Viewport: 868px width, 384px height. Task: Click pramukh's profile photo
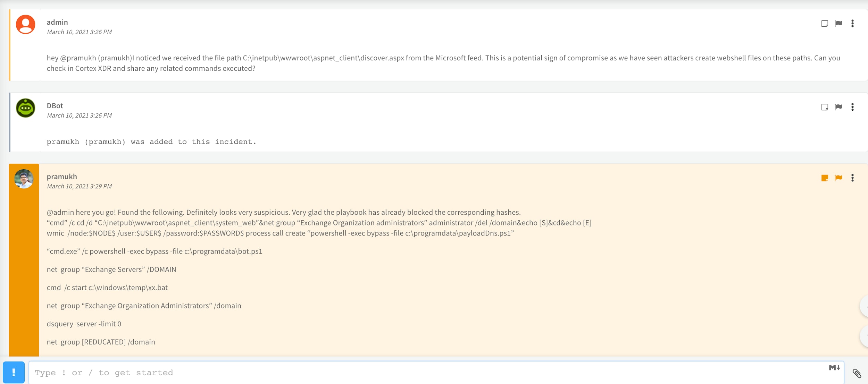point(24,179)
